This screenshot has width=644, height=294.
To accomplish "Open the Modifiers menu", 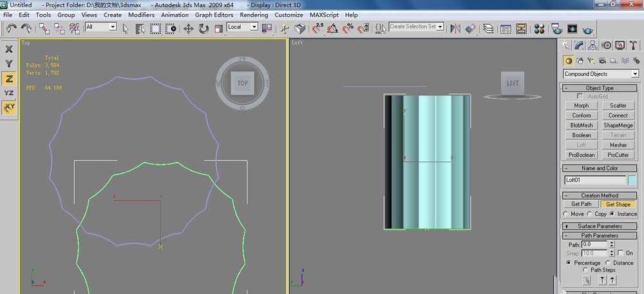I will (x=141, y=15).
